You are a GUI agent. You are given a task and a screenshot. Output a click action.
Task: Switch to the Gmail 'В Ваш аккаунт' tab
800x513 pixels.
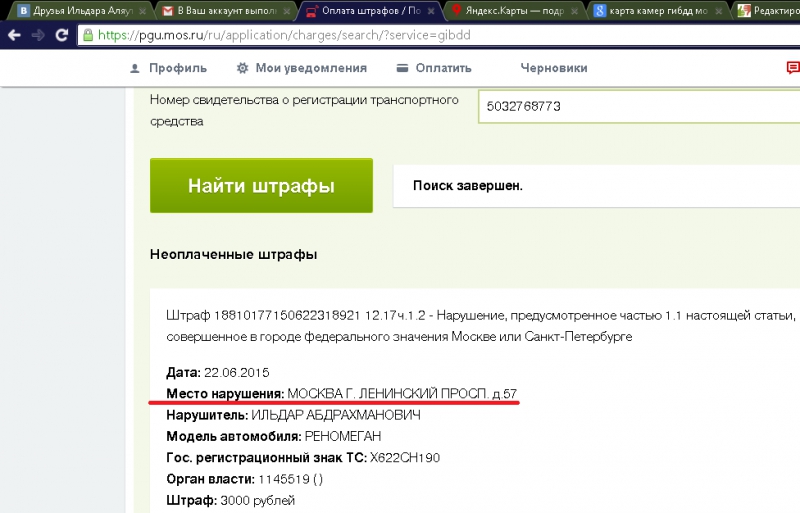[226, 11]
